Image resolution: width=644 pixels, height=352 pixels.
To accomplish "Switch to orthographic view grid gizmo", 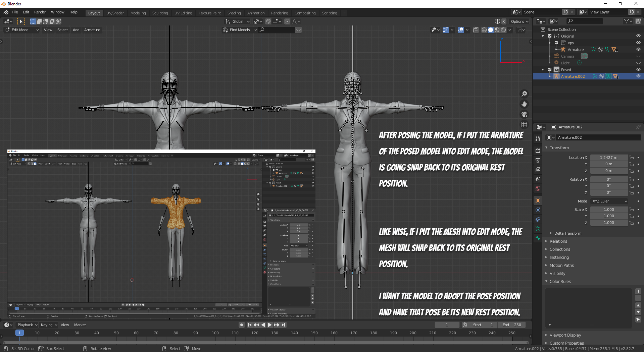I will point(524,124).
